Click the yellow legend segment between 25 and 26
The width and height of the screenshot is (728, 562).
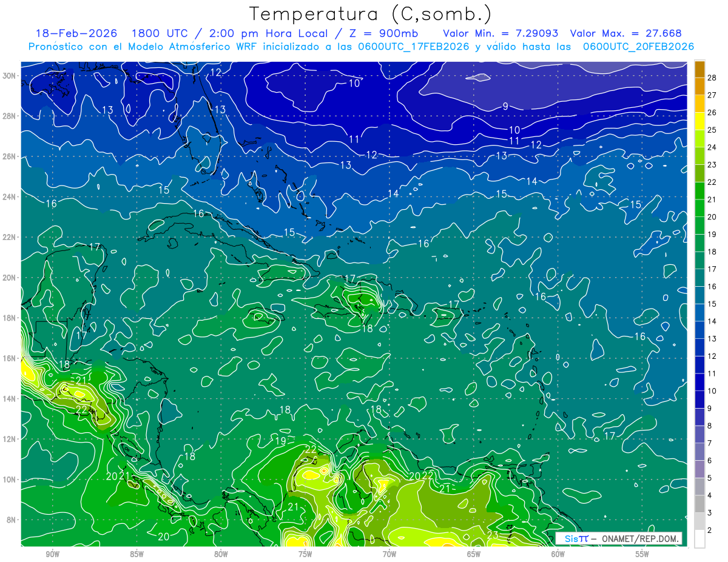coord(699,121)
